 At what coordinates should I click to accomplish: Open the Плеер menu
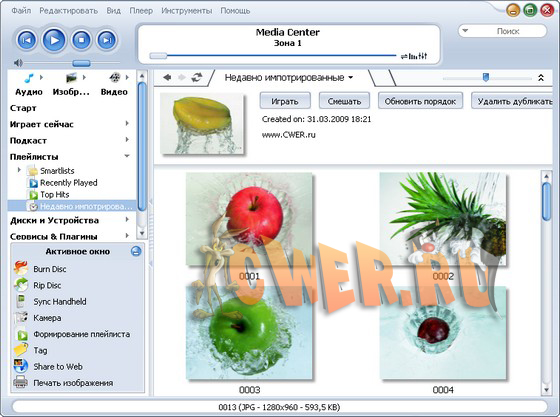point(141,11)
